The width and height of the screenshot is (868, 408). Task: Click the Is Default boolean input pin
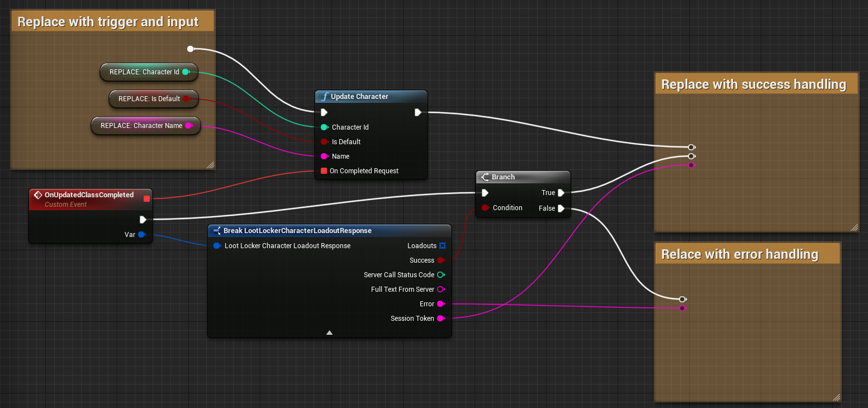tap(324, 142)
